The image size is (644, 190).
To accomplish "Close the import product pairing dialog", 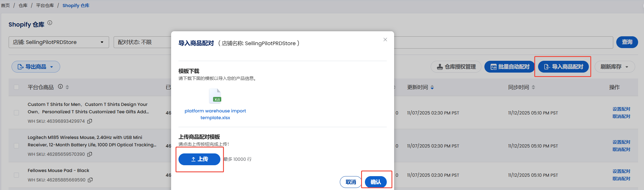I will (385, 40).
